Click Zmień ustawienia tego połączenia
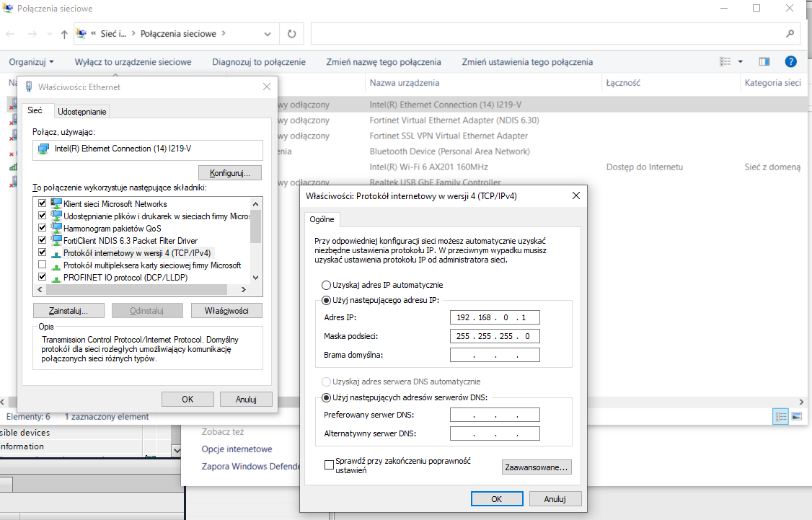This screenshot has height=520, width=812. 527,61
